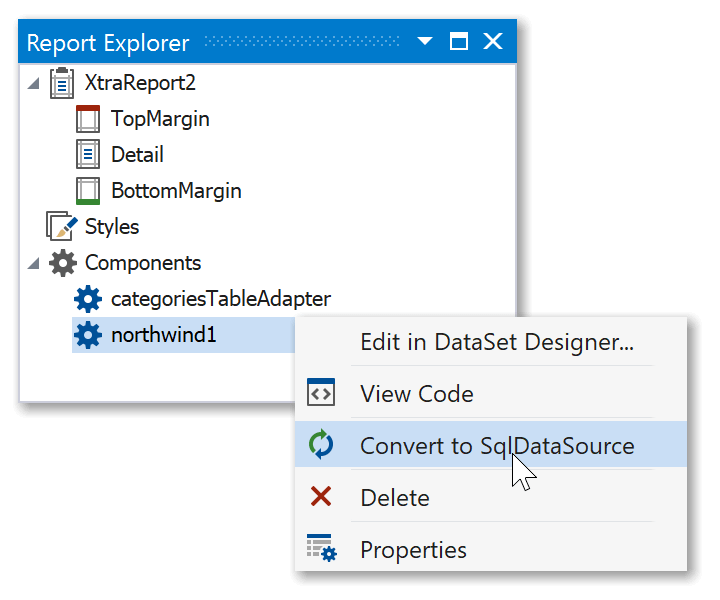Screen dimensions: 720x600
Task: Click the TopMargin band icon
Action: coord(88,119)
